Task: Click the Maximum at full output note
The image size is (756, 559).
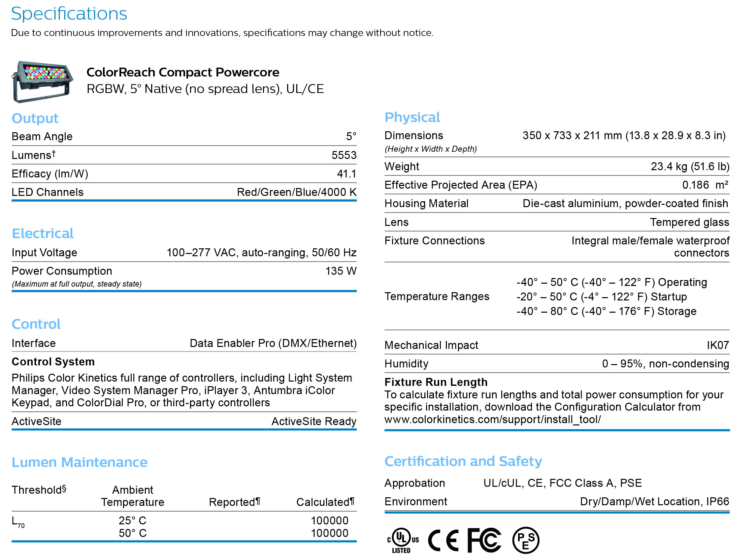Action: point(77,284)
